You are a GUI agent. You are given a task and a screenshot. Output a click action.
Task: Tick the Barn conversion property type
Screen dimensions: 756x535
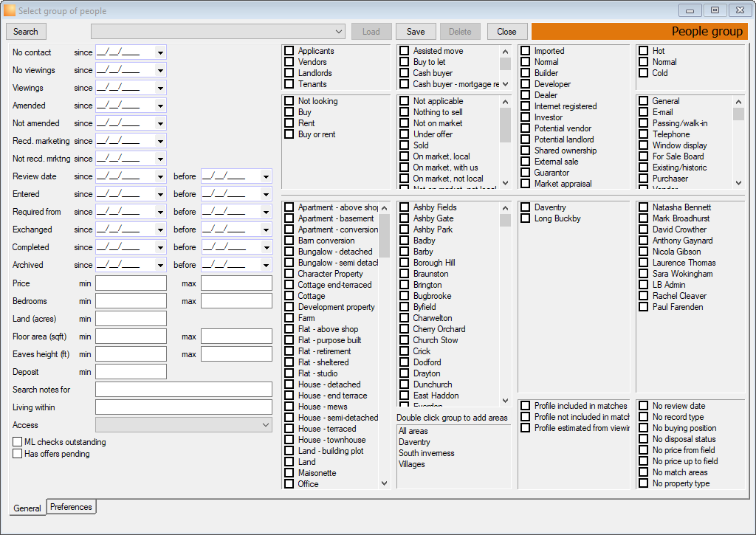click(x=289, y=241)
